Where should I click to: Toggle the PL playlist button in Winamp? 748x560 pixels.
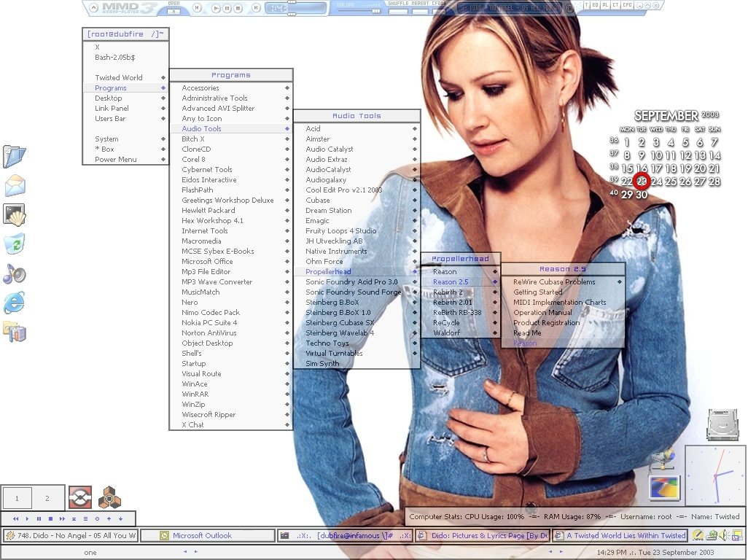(605, 5)
